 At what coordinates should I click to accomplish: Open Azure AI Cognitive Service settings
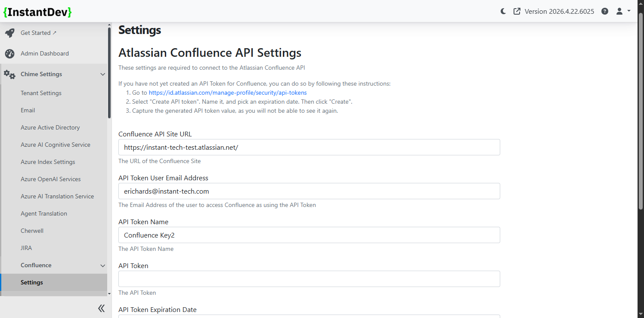coord(56,145)
